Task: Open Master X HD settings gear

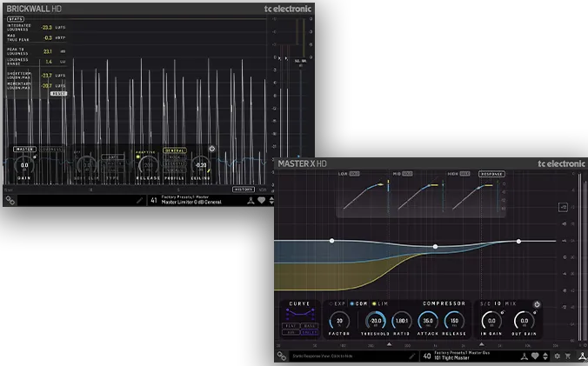Action: 558,356
